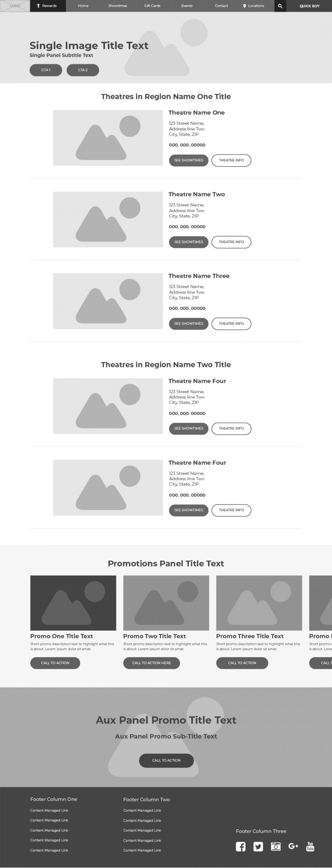Go to Gift Cards in navigation
Screen dimensions: 332x868
[x=152, y=6]
